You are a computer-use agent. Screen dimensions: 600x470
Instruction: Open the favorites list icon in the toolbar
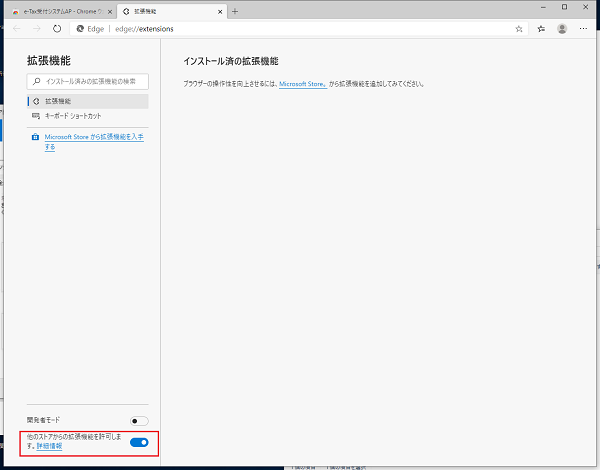(541, 29)
